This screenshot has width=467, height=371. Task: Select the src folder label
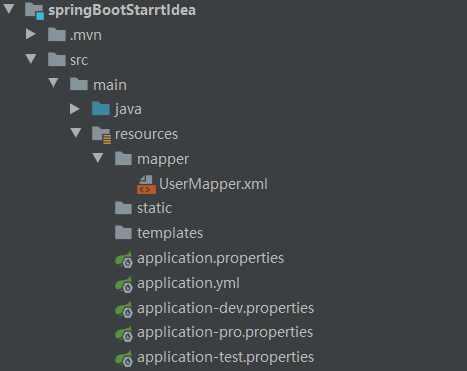(x=79, y=60)
